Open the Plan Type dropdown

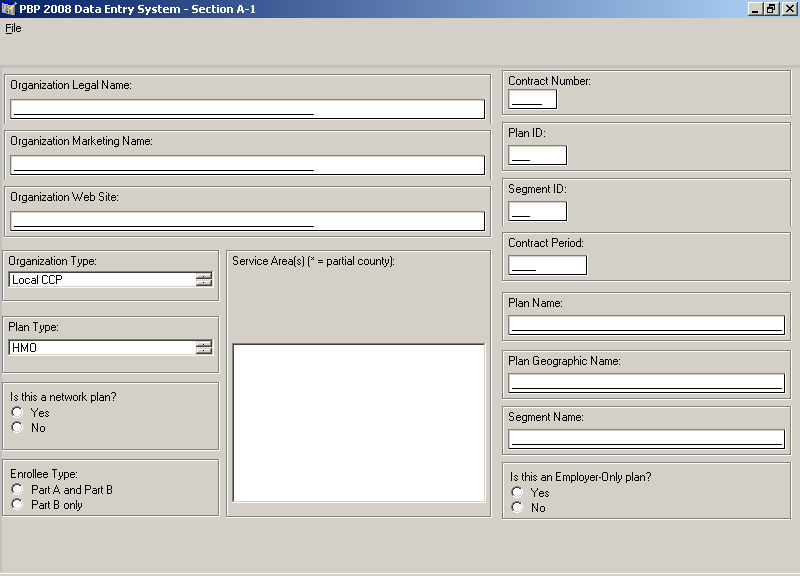204,348
